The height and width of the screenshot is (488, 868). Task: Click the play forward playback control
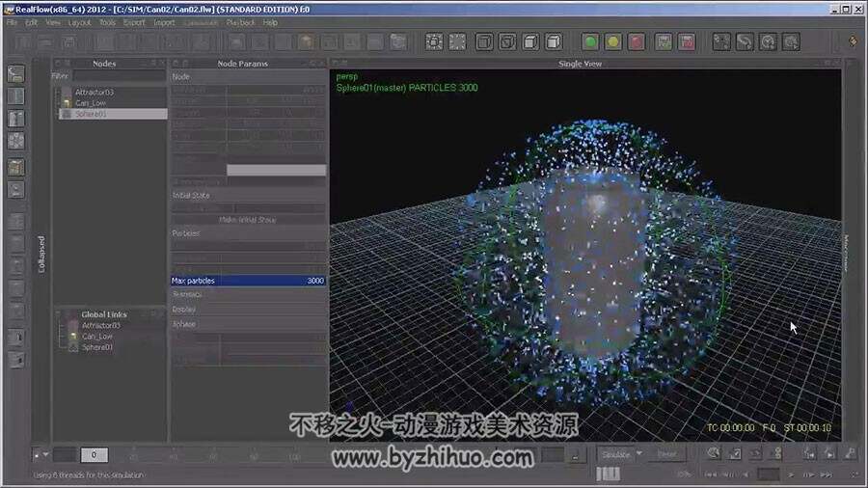click(791, 474)
